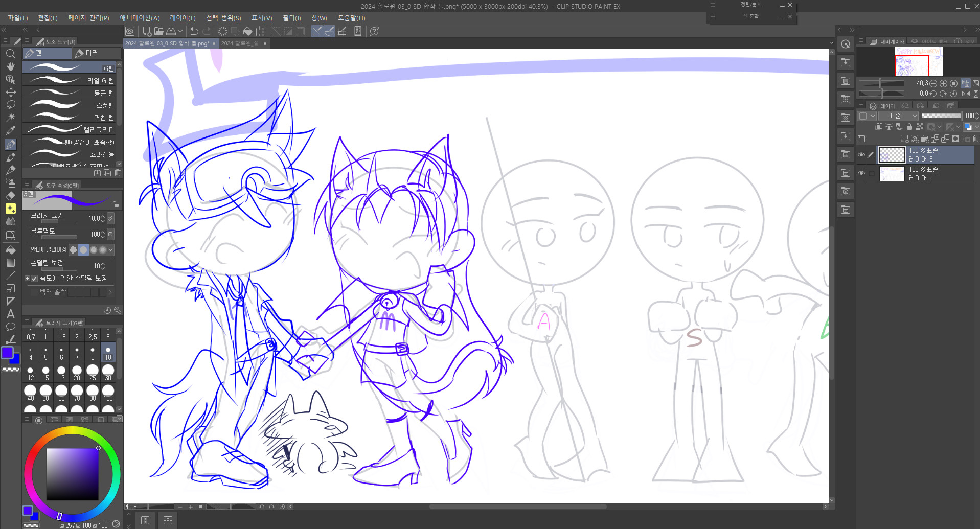This screenshot has height=529, width=980.
Task: Open 파일(F) menu
Action: [x=18, y=18]
